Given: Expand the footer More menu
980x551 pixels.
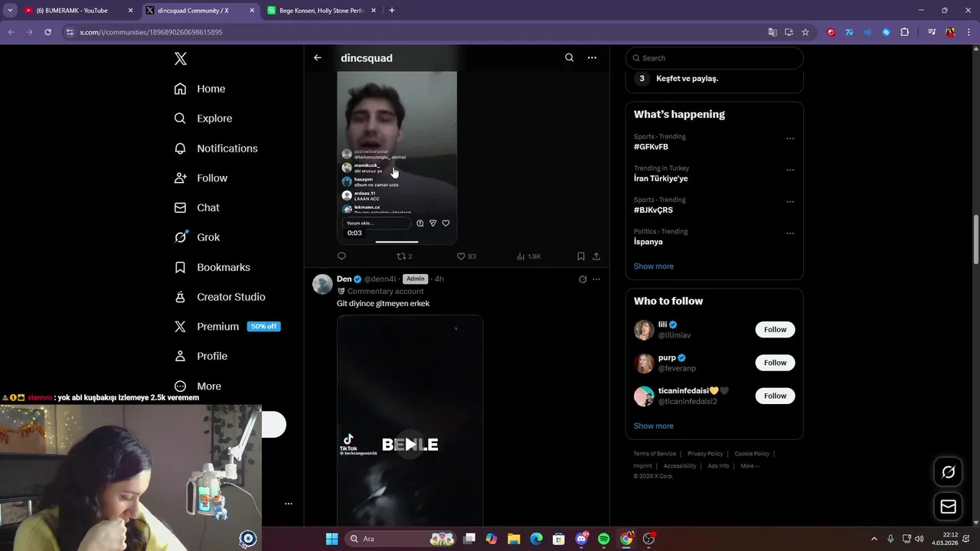Looking at the screenshot, I should (750, 466).
